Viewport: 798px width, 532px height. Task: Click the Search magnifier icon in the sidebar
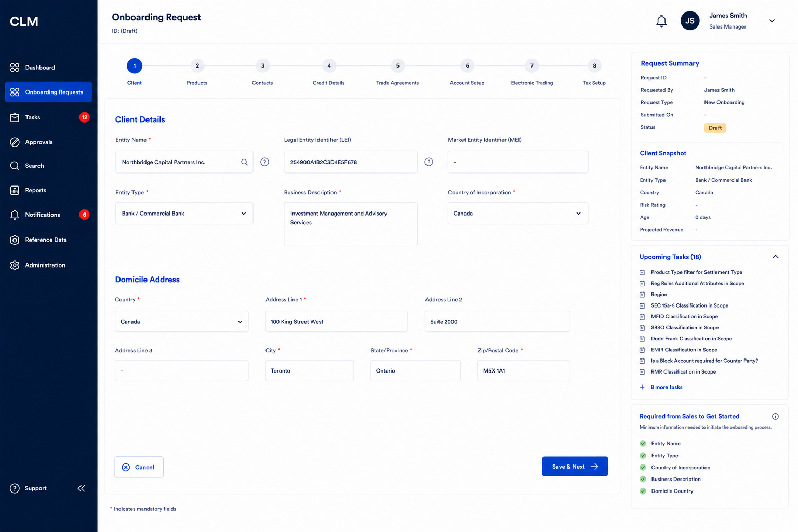(x=15, y=166)
